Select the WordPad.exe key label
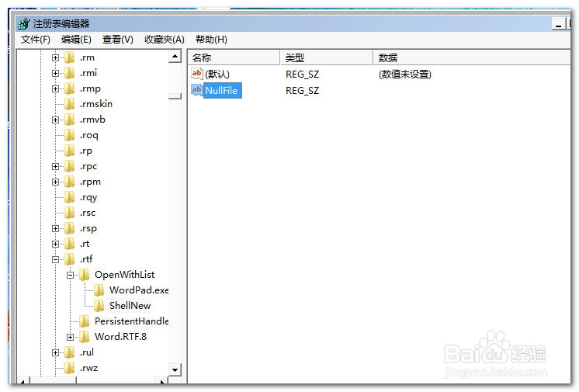Image resolution: width=579 pixels, height=392 pixels. pyautogui.click(x=139, y=290)
